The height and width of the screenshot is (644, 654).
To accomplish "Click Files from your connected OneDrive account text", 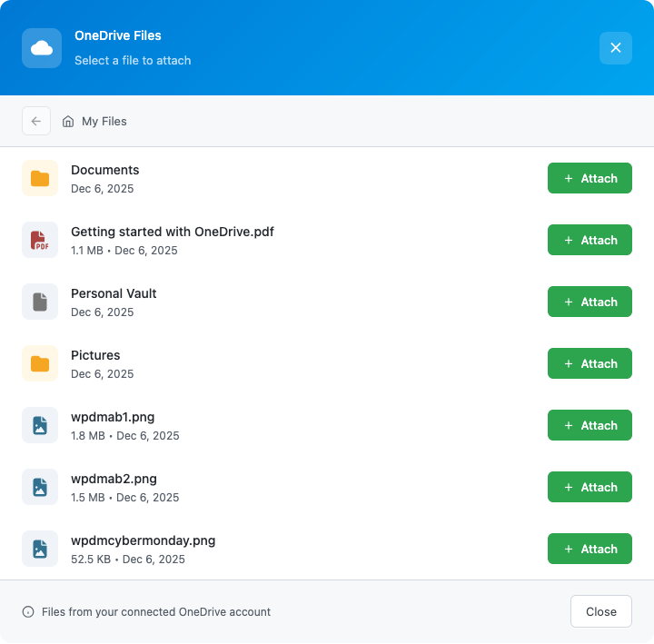I will [x=156, y=612].
